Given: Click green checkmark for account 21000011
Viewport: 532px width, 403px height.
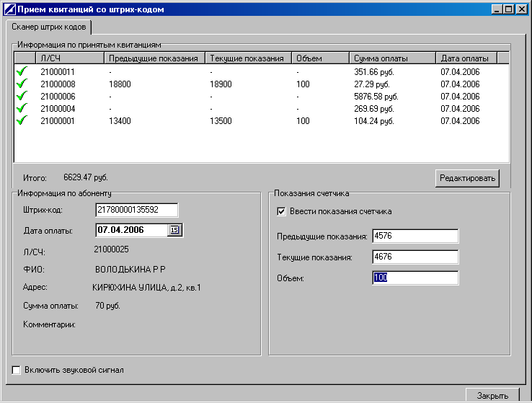Looking at the screenshot, I should point(21,72).
